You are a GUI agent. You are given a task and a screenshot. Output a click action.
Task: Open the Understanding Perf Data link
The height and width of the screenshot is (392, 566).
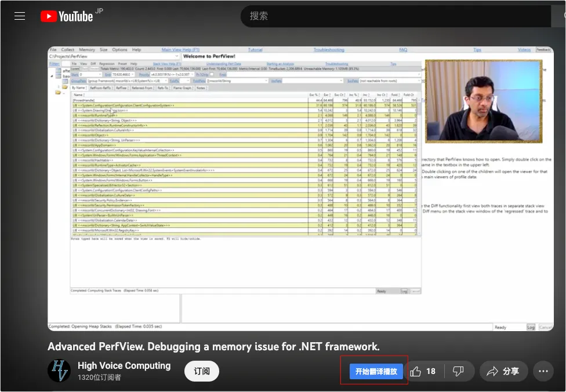(x=223, y=64)
